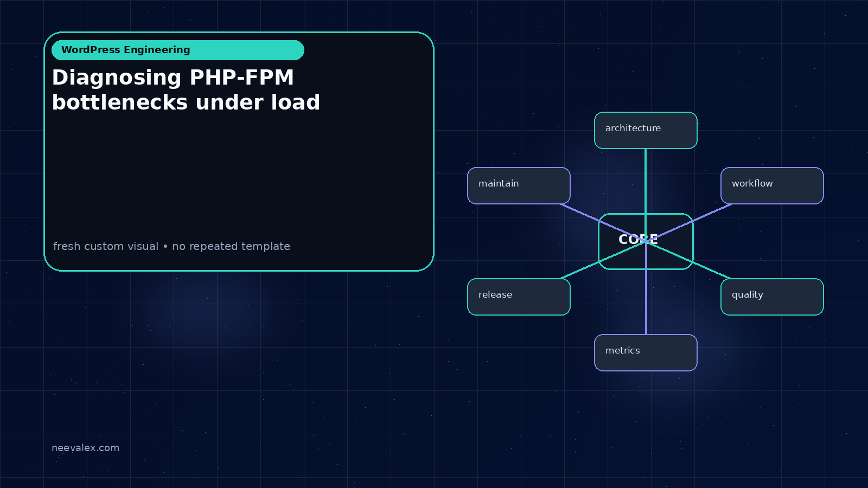Select the maintain node

(x=519, y=185)
